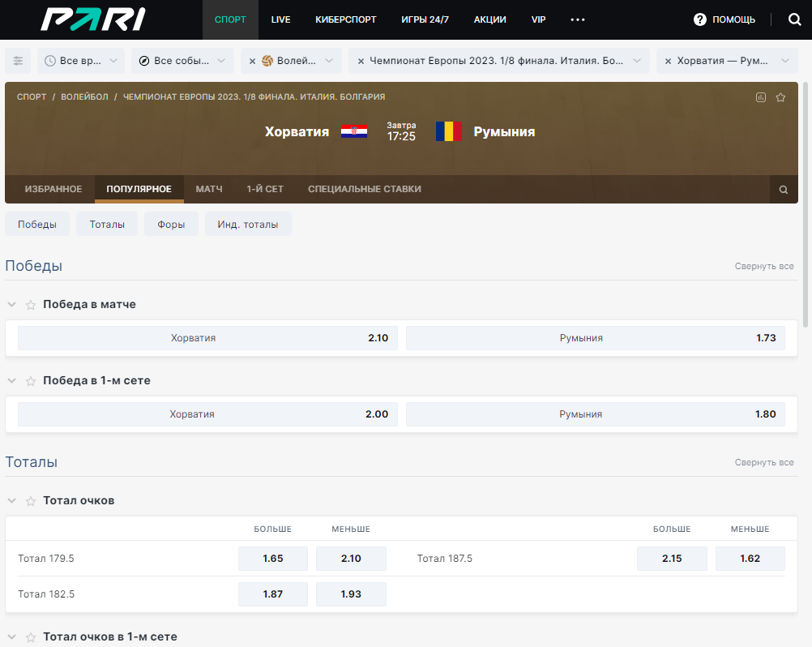Collapse the Тотал очков section
The image size is (812, 647).
point(12,501)
